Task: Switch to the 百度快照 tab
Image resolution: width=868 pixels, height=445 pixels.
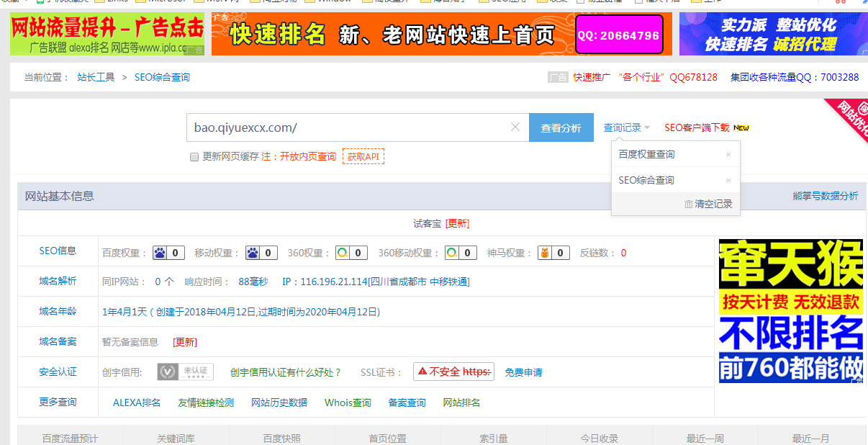Action: tap(281, 438)
